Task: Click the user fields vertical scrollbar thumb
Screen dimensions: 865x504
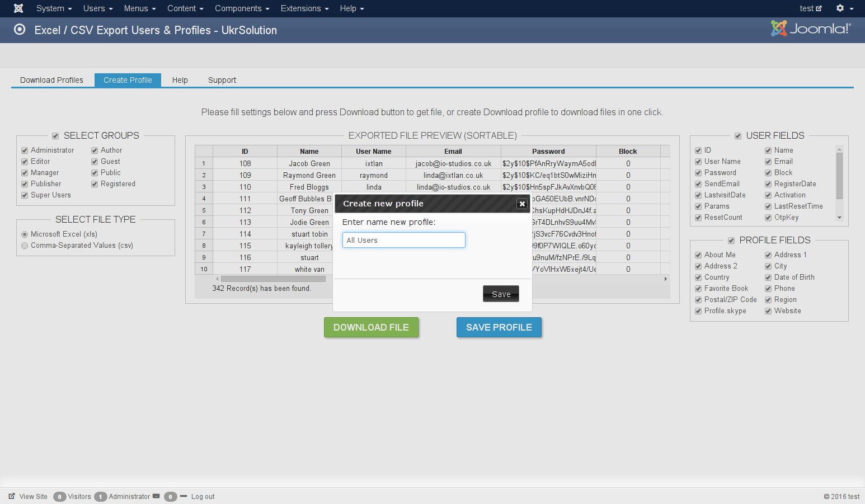Action: click(839, 175)
